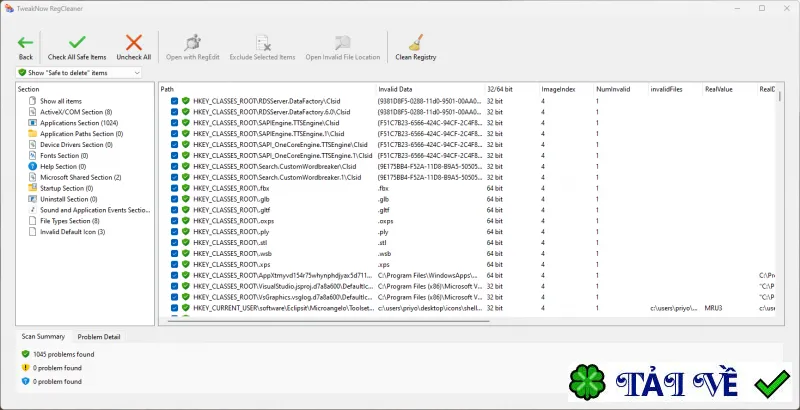Select the VisualStudio.jsproj.d7a8a600 row path

click(x=284, y=286)
